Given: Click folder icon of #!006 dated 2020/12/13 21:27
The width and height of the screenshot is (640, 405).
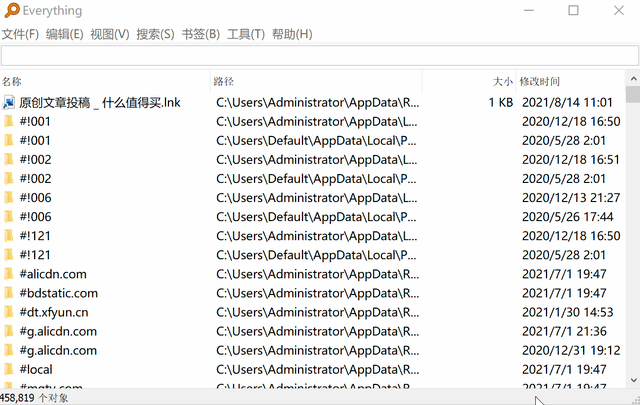Looking at the screenshot, I should pyautogui.click(x=9, y=198).
